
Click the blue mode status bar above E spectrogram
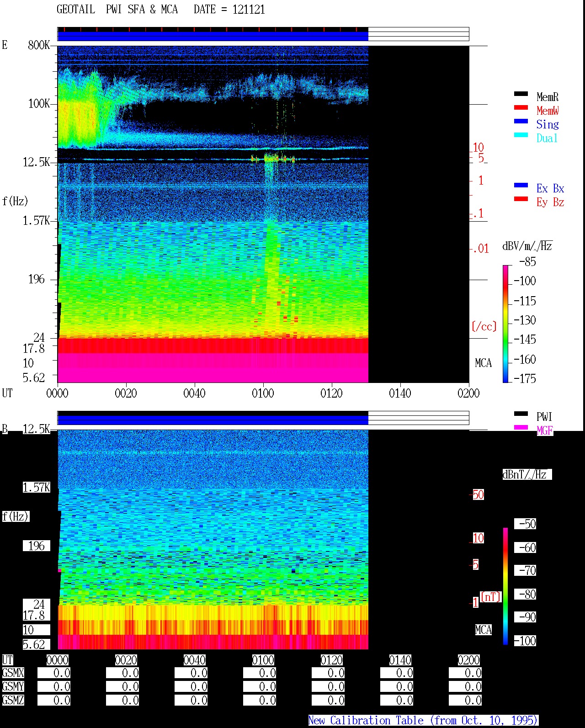click(x=213, y=36)
